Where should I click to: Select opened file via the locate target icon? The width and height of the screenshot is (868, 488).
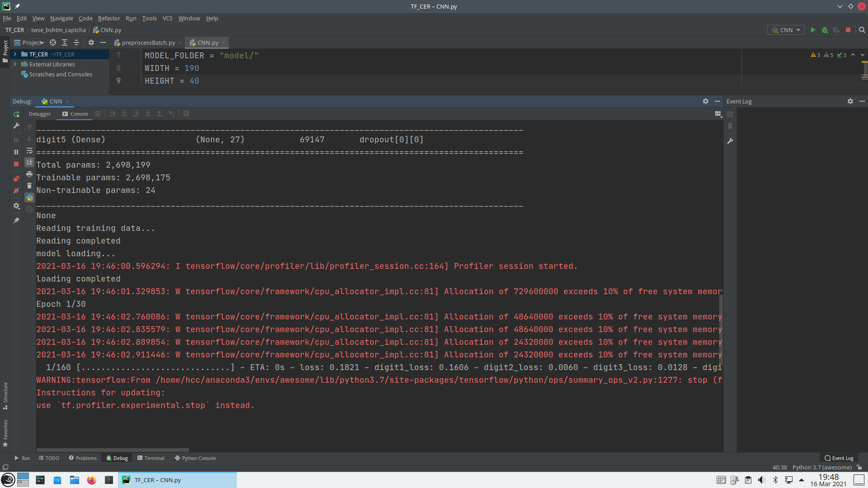coord(53,42)
